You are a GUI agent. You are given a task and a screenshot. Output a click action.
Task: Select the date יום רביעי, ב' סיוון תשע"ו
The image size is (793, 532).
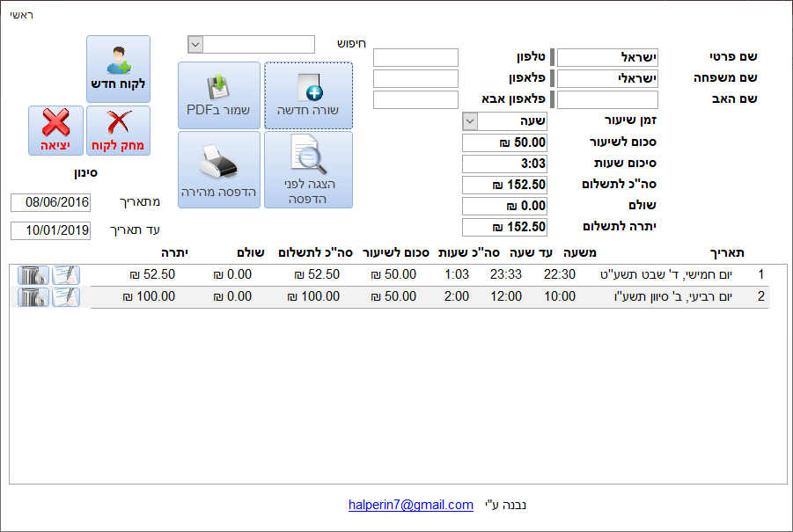tap(673, 296)
